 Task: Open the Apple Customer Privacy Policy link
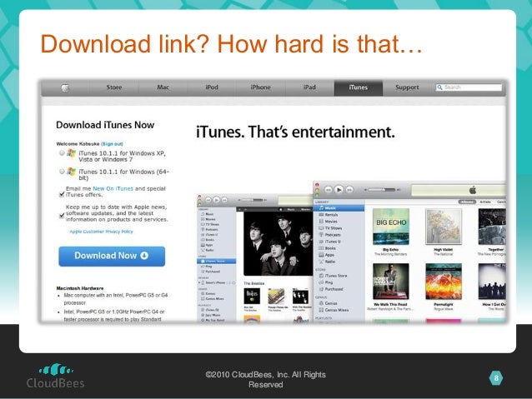(x=101, y=232)
